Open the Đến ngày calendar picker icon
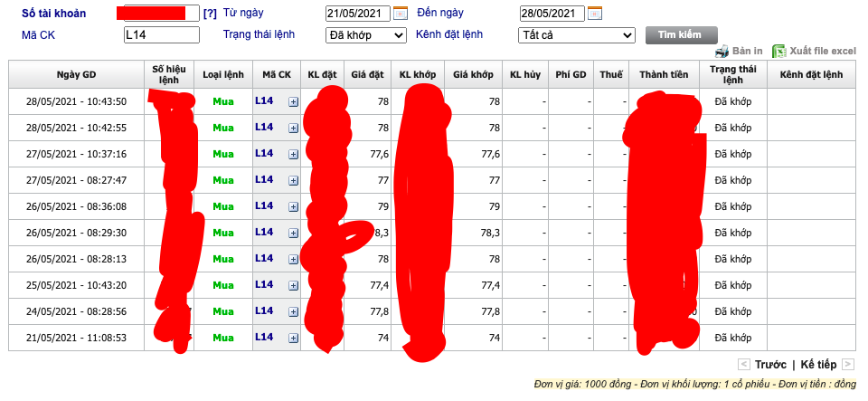This screenshot has width=868, height=401. pos(595,13)
